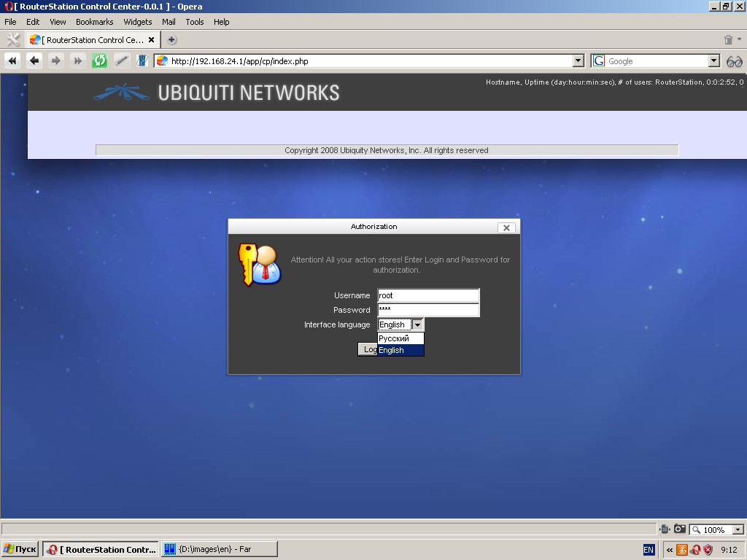Reload the page with green refresh icon
747x560 pixels.
coord(99,61)
